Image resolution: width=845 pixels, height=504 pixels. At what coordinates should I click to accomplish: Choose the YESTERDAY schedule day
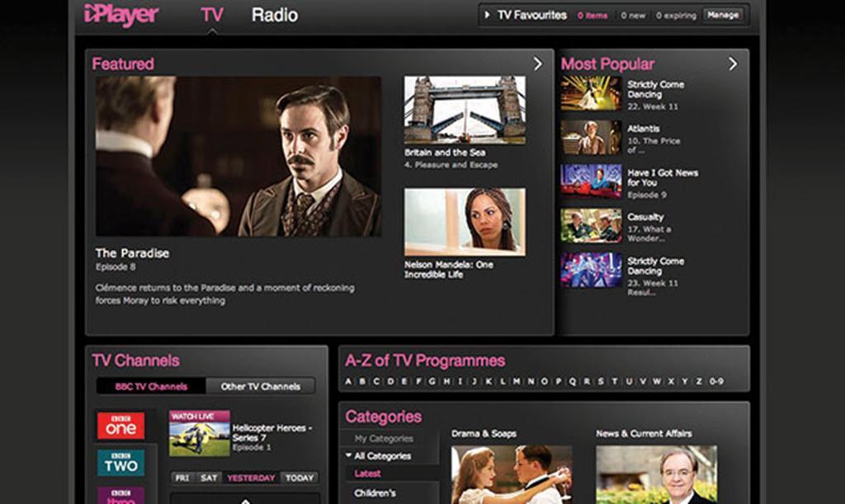[x=251, y=478]
